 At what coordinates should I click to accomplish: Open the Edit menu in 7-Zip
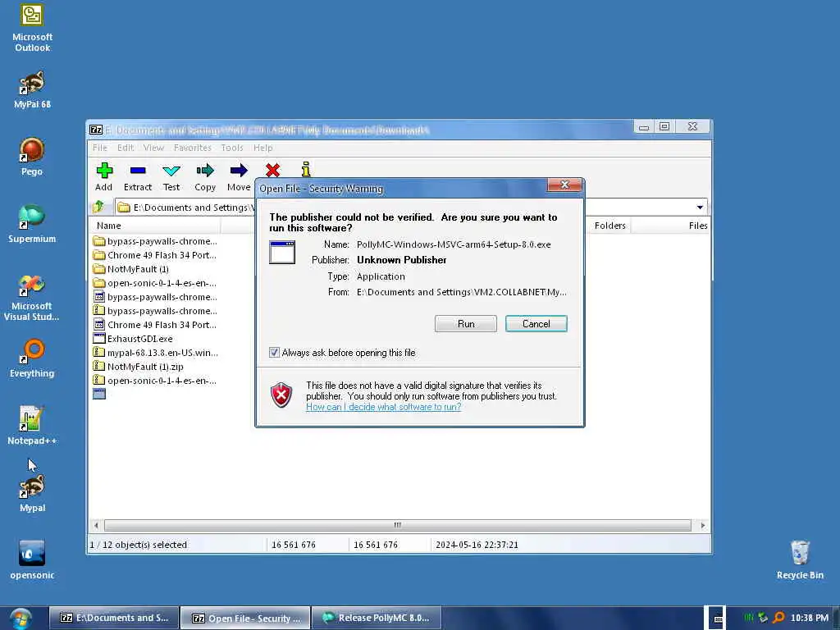click(126, 148)
